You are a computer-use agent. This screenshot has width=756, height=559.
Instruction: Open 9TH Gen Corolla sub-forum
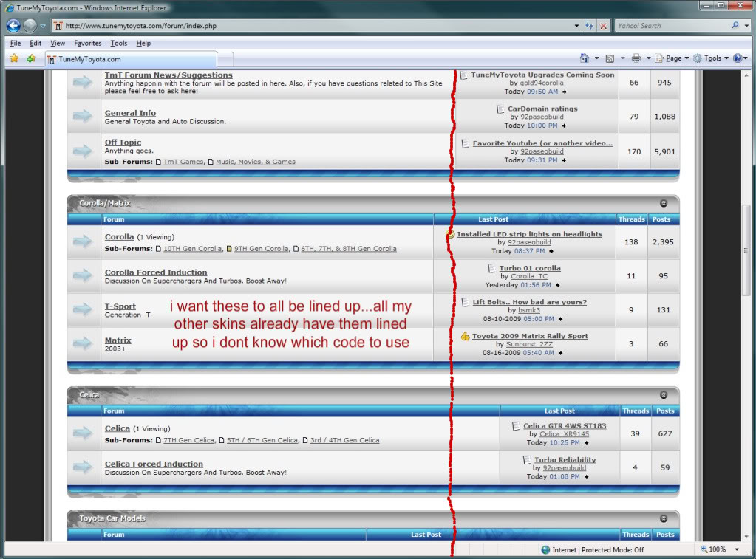click(x=262, y=249)
